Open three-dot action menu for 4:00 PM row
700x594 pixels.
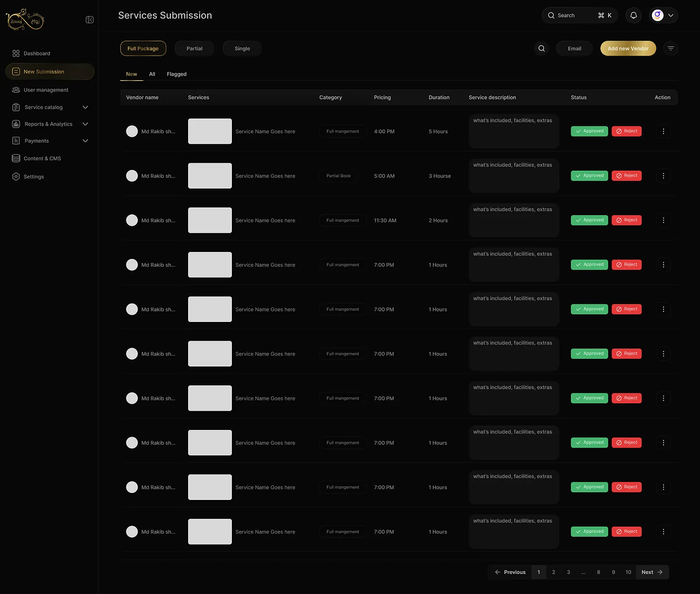click(x=663, y=131)
